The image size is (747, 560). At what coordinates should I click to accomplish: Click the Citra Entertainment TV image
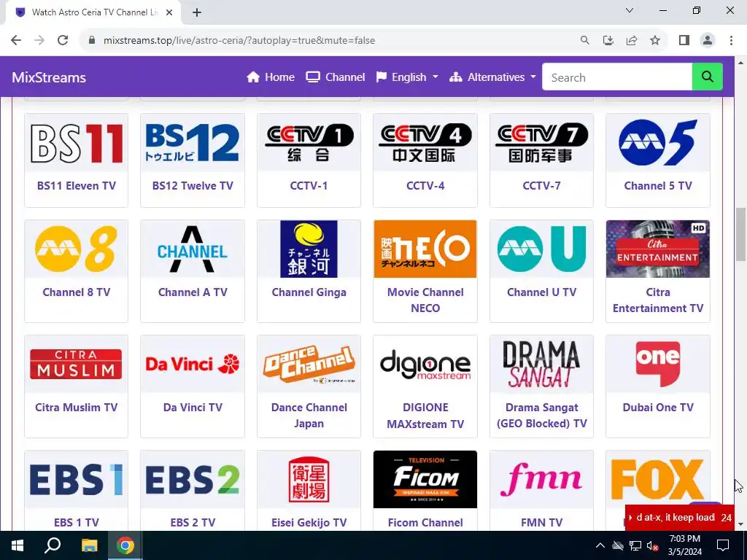coord(658,249)
